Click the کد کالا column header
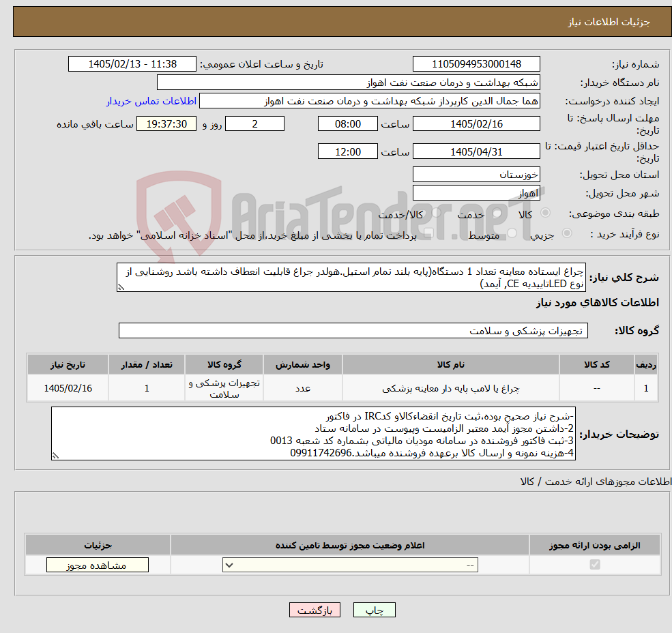672x633 pixels. (596, 364)
